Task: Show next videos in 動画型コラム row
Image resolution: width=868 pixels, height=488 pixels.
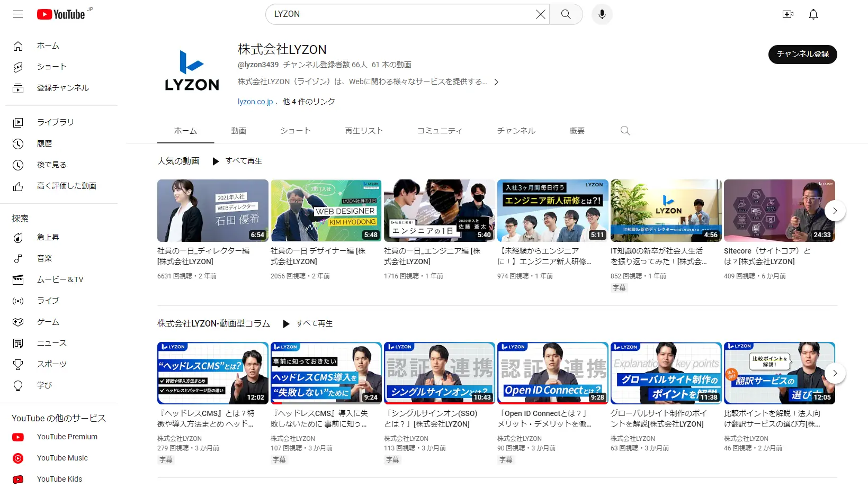Action: (x=835, y=373)
